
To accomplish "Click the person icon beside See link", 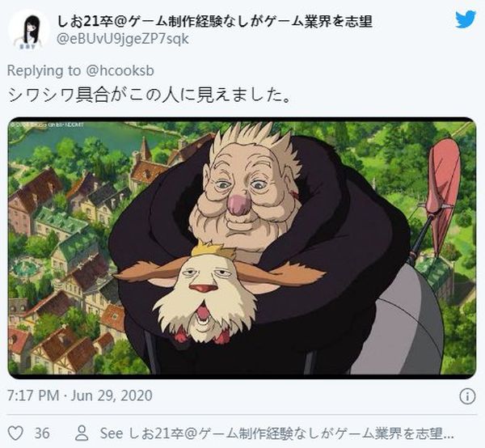I will pos(82,433).
